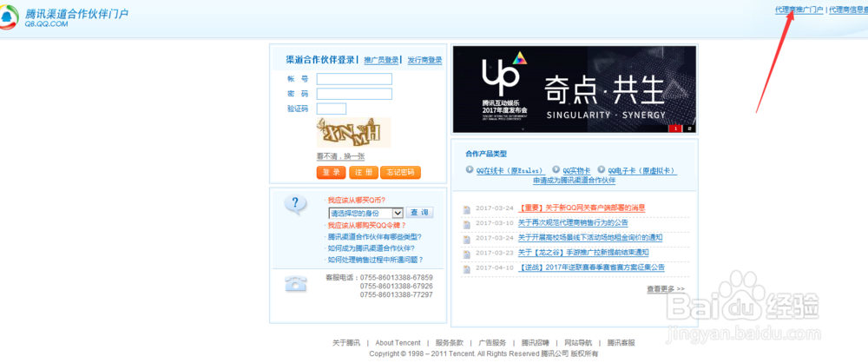Open footer link 服务条款
Image resolution: width=868 pixels, height=363 pixels.
point(450,343)
